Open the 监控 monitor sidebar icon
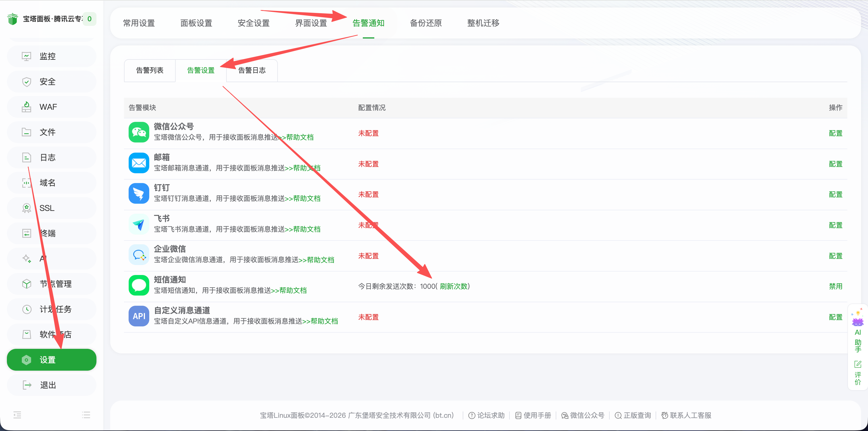 [26, 56]
